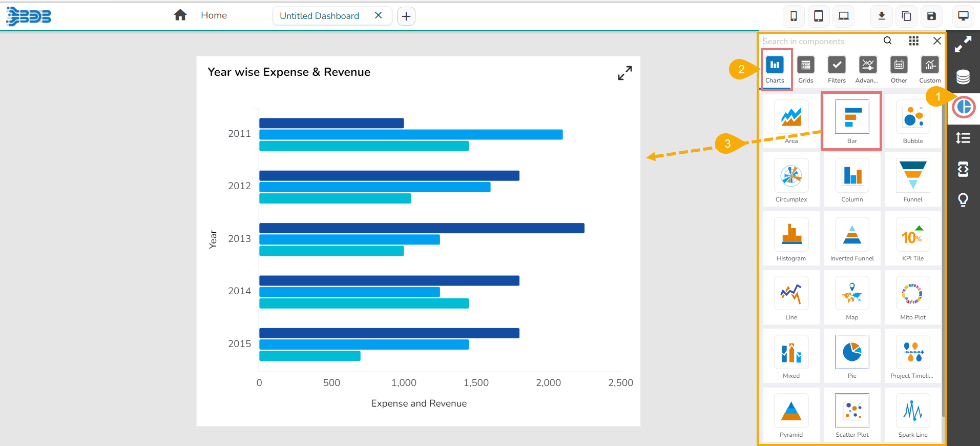The width and height of the screenshot is (980, 446).
Task: Click the dark blue 2013 bar
Action: 421,228
